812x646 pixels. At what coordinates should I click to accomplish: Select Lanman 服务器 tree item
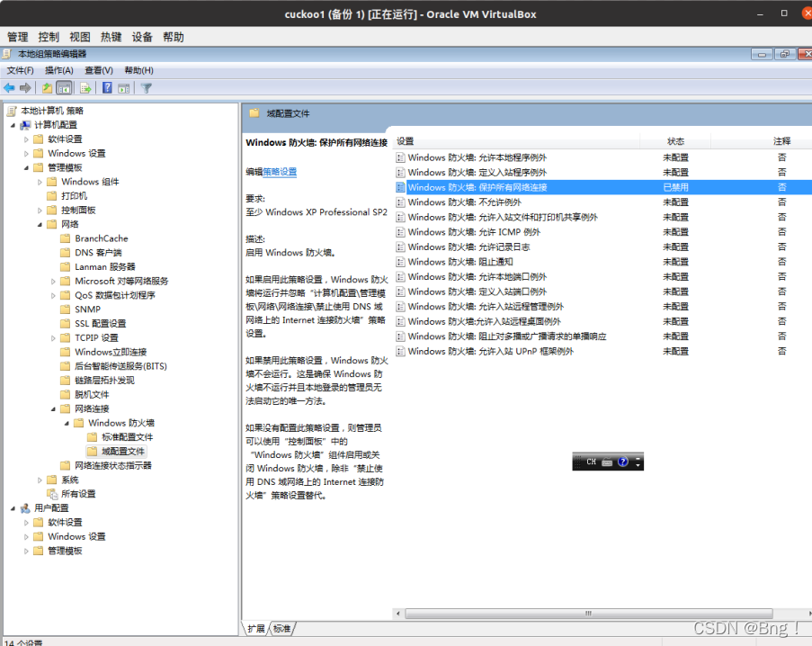tap(105, 267)
